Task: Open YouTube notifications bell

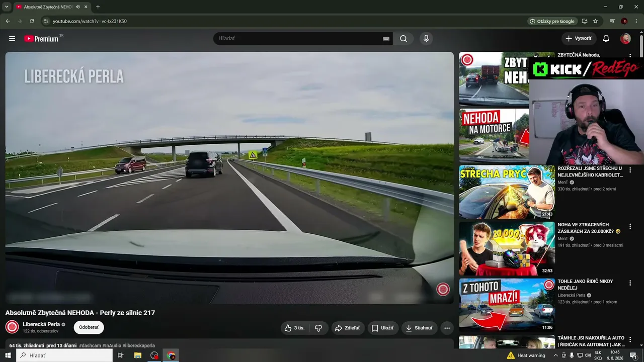Action: 606,39
